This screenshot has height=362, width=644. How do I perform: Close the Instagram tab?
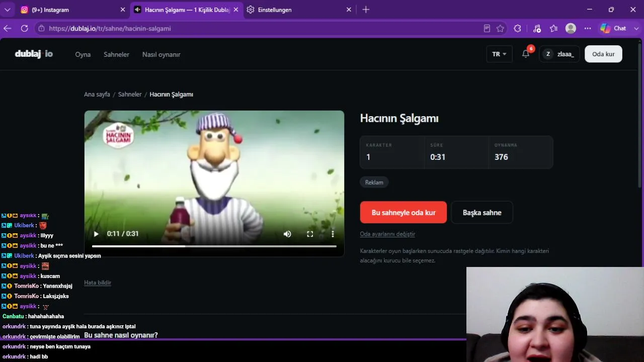123,10
